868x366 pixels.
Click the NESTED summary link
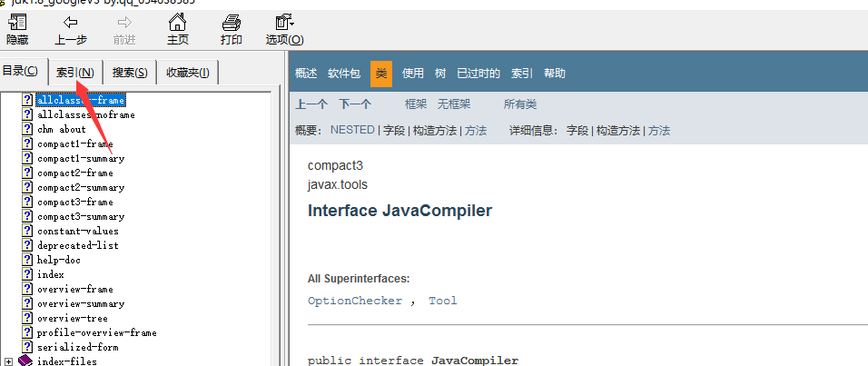352,130
